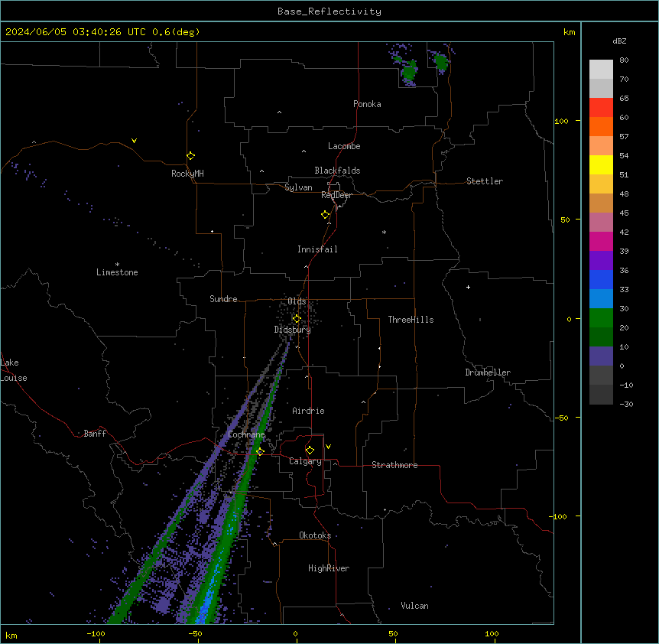Click the 100 tick on the right axis
Image resolution: width=659 pixels, height=644 pixels.
click(x=561, y=122)
